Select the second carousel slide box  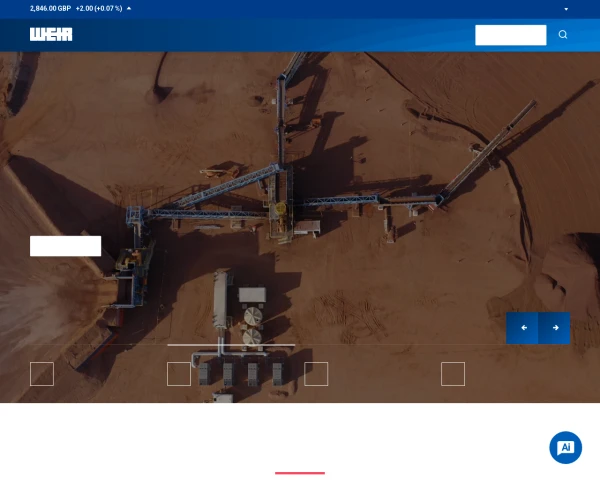coord(179,374)
